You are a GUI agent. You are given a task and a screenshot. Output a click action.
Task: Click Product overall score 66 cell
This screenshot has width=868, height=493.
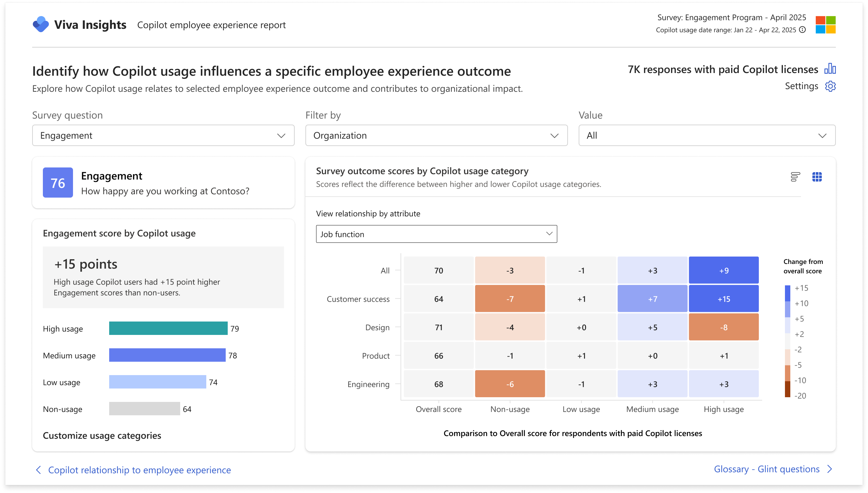tap(438, 356)
